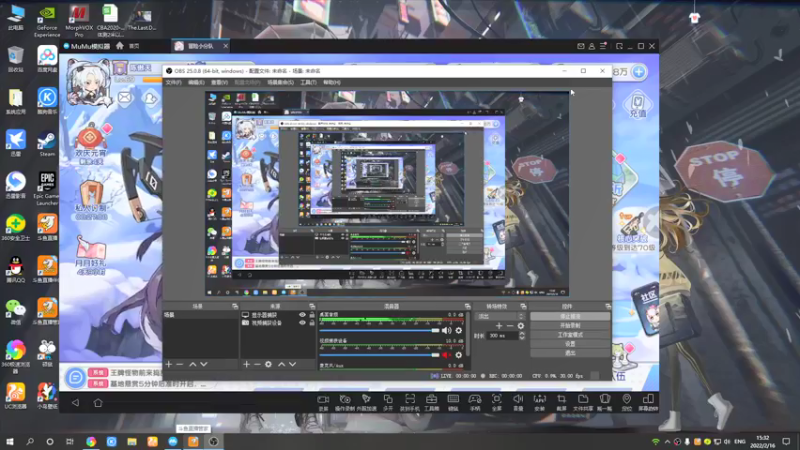
Task: Pop out Scene Transitions dock icon
Action: pos(523,306)
